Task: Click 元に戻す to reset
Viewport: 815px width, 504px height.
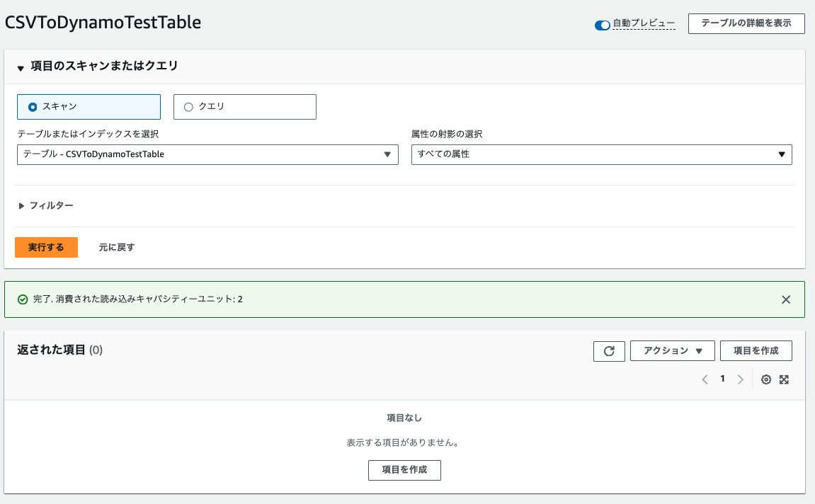Action: 117,247
